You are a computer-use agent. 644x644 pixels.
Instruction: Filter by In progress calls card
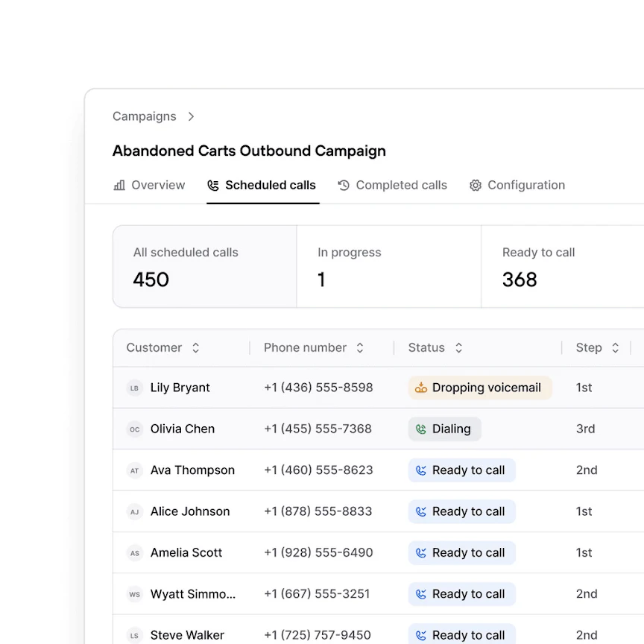(389, 266)
